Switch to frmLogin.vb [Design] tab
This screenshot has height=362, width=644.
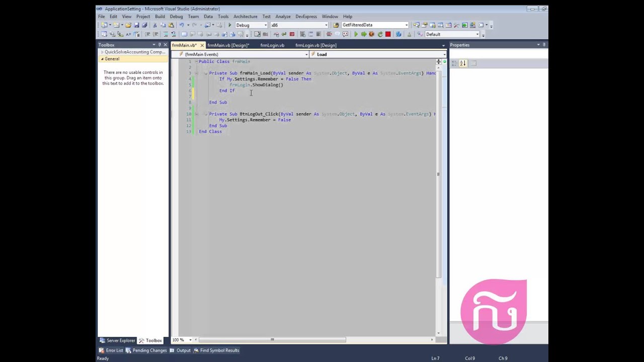(316, 45)
